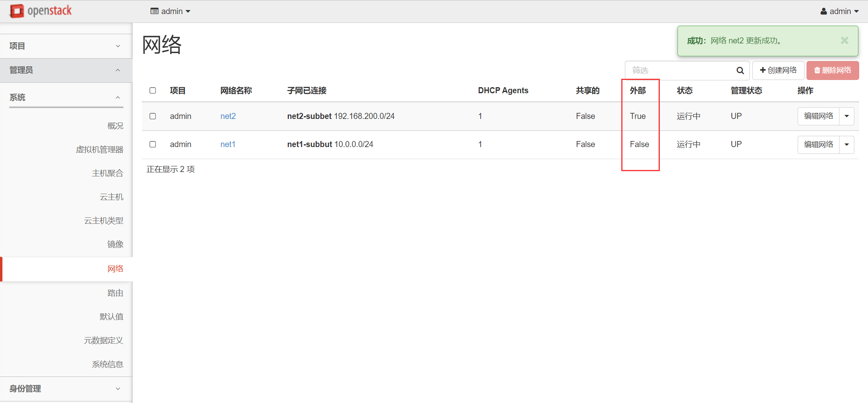Click the 子网已连接 column header
The height and width of the screenshot is (403, 868).
coord(307,90)
